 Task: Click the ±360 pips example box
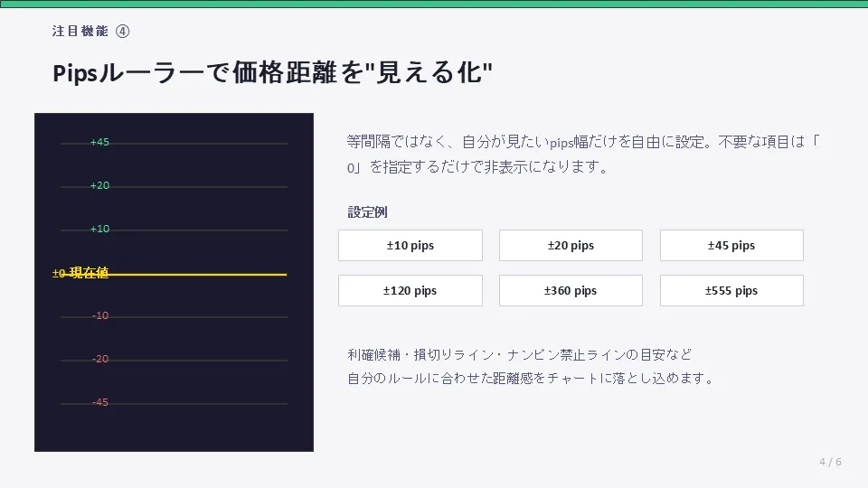click(x=571, y=291)
